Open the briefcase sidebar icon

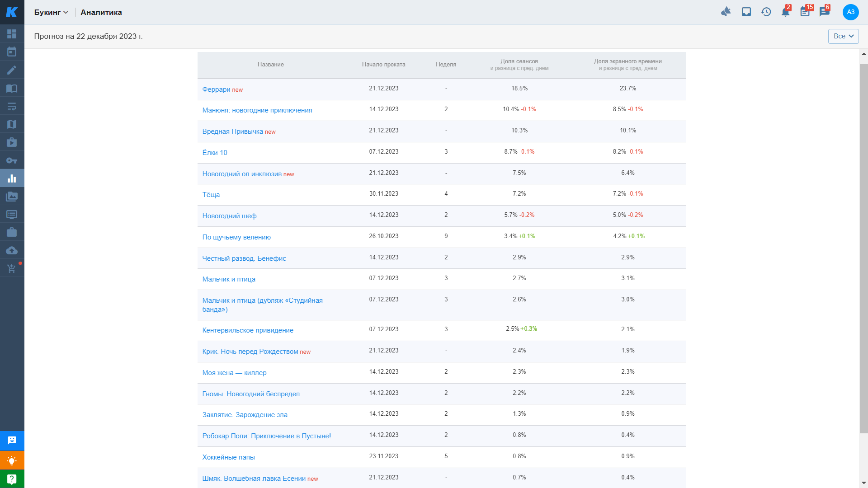click(x=12, y=232)
